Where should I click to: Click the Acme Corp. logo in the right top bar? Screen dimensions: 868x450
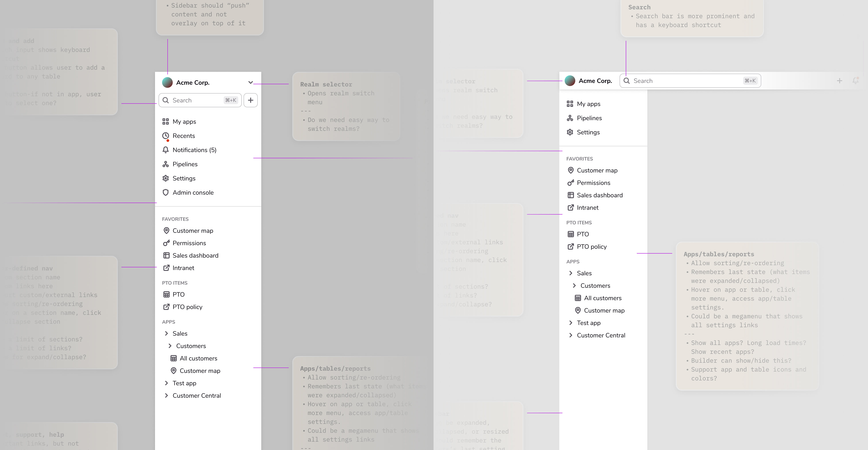click(x=570, y=81)
